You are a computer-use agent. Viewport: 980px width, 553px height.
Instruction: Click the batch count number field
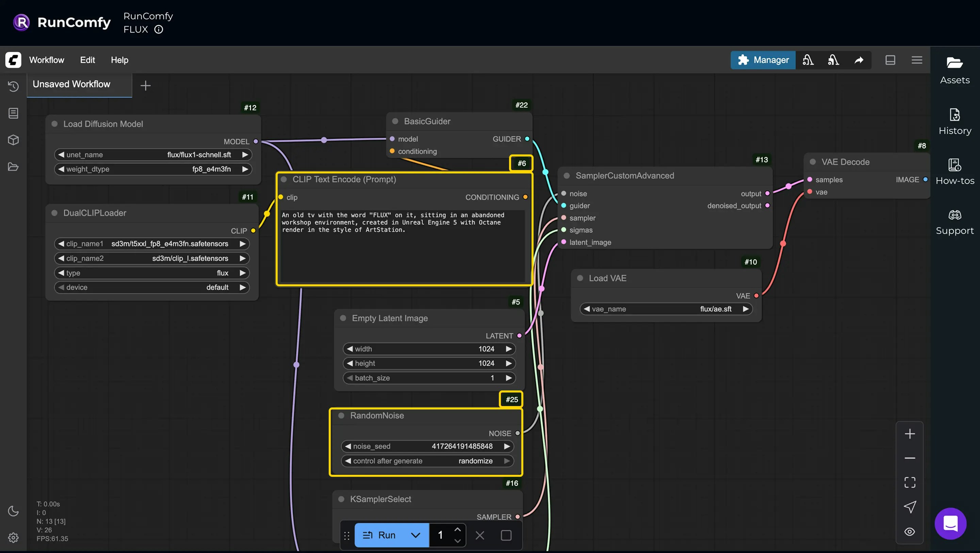(441, 535)
